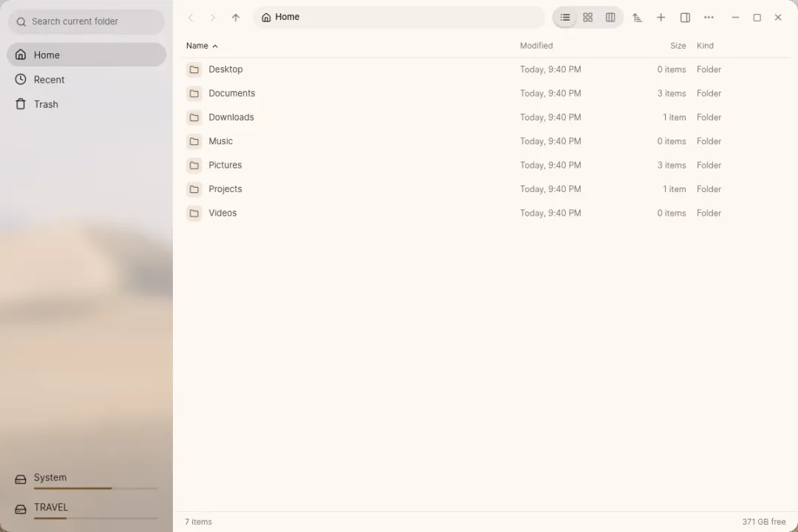The width and height of the screenshot is (798, 532).
Task: Toggle the side panel view
Action: [685, 18]
